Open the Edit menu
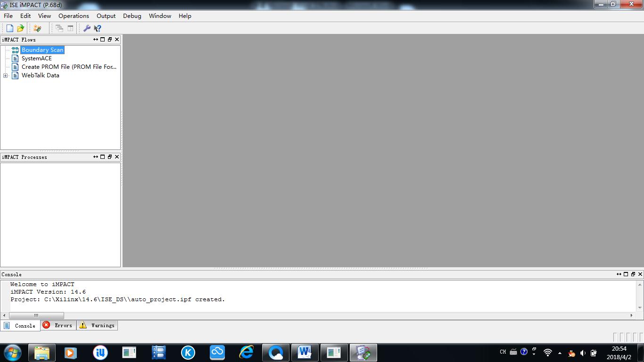 tap(25, 16)
